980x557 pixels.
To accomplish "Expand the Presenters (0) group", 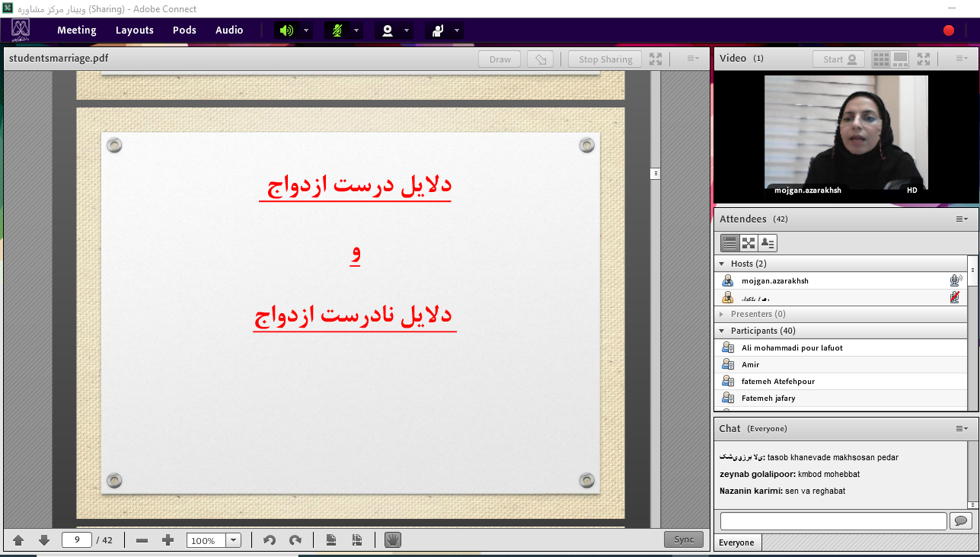I will [x=722, y=314].
